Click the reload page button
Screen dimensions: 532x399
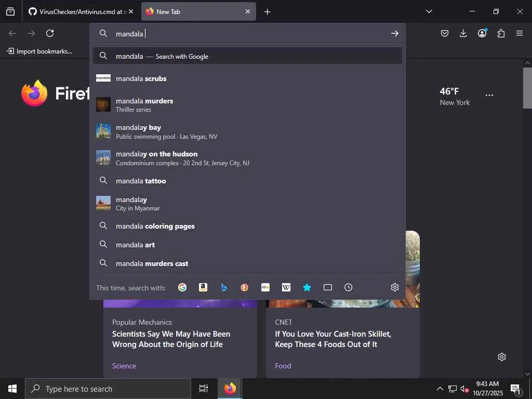click(50, 33)
